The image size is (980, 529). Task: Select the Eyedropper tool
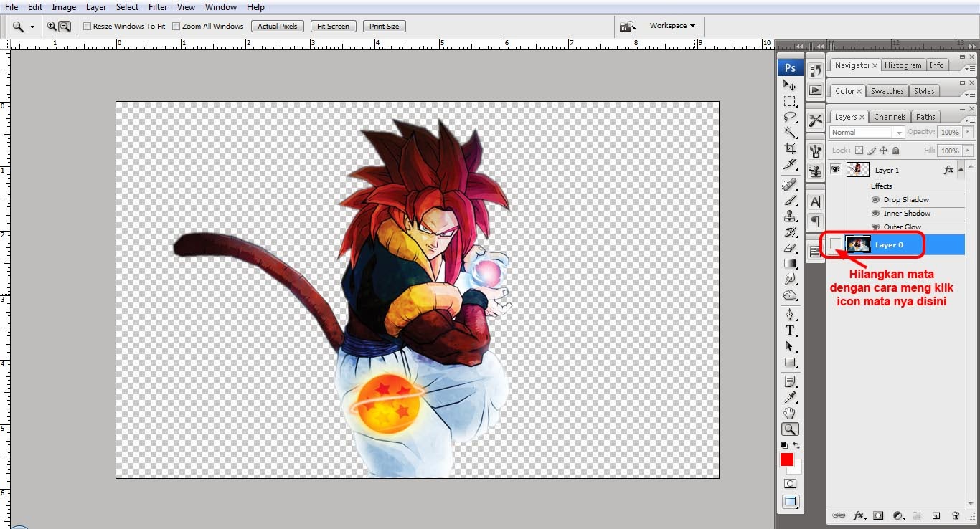pos(790,397)
